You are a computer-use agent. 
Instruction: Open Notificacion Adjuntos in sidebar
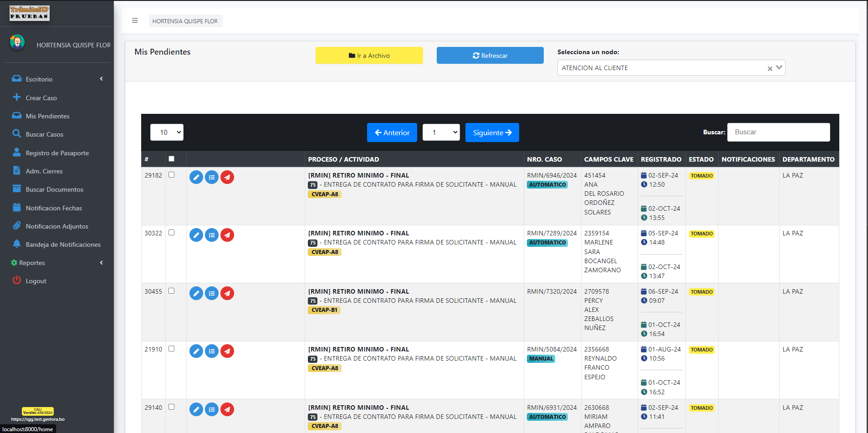tap(57, 226)
